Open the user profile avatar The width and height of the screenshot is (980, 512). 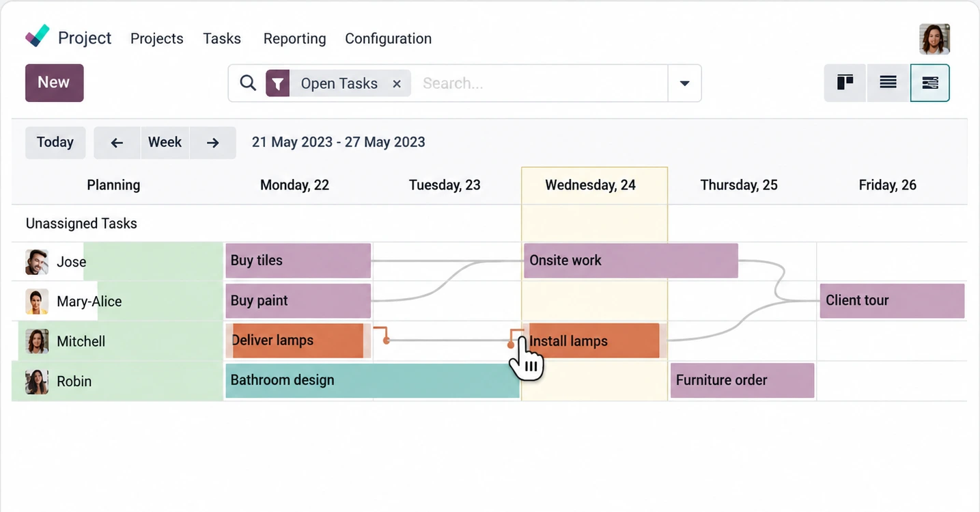934,39
